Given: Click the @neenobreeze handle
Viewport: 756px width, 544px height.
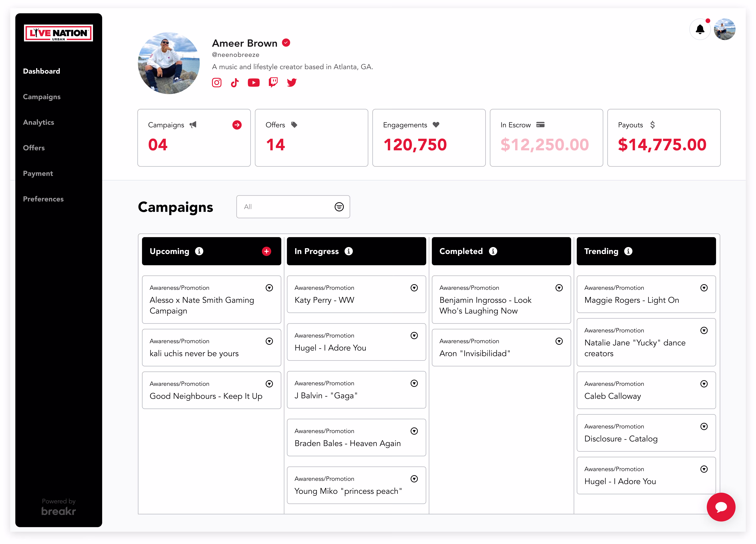Looking at the screenshot, I should 236,55.
